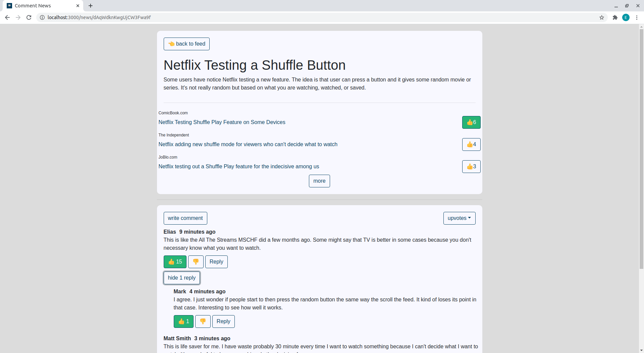Toggle the upvote on the ComicBook.com article
The image size is (644, 353).
pyautogui.click(x=471, y=122)
